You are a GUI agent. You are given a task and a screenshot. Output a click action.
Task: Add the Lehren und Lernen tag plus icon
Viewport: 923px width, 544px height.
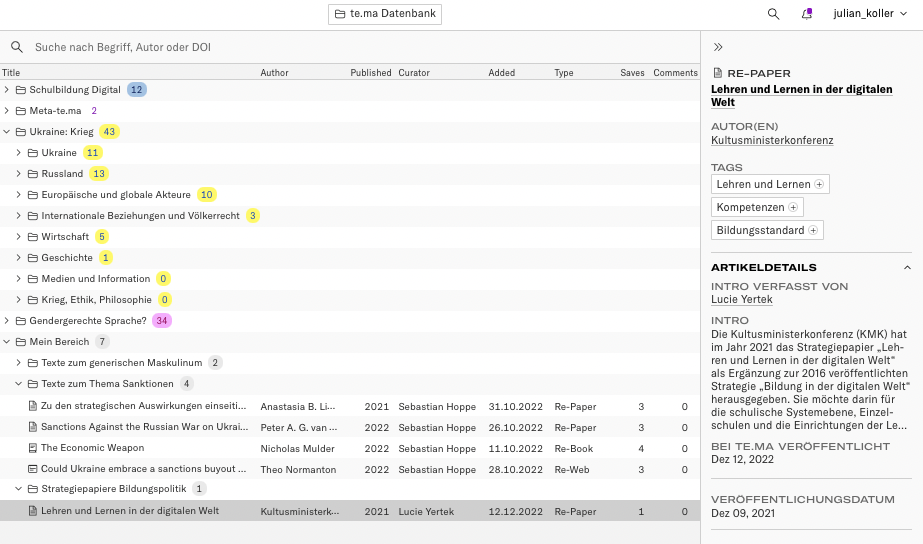[x=819, y=185]
